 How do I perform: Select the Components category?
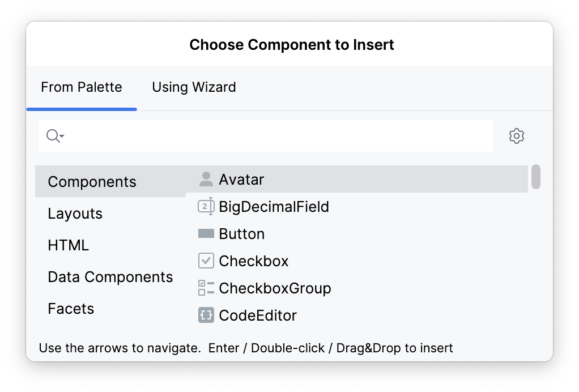click(92, 182)
